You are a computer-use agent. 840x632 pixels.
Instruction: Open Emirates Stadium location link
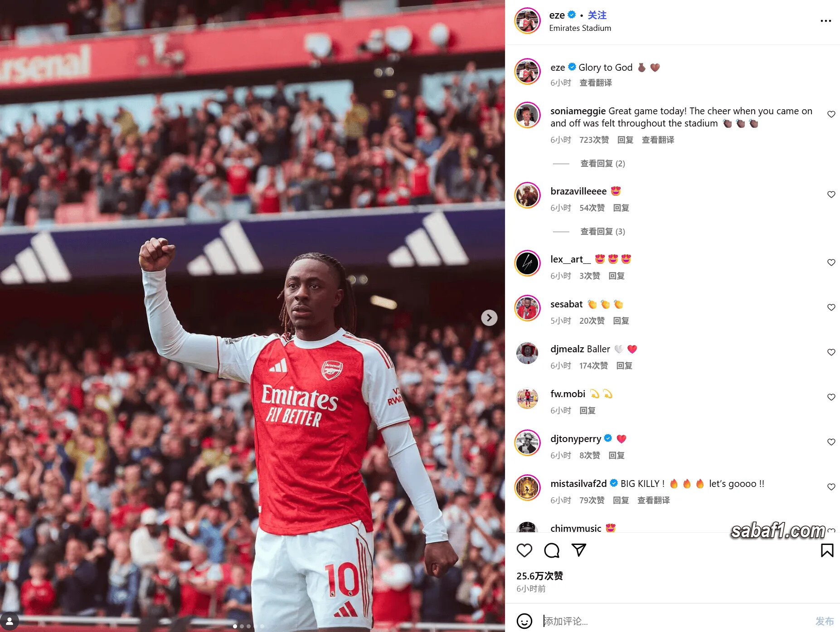tap(580, 28)
